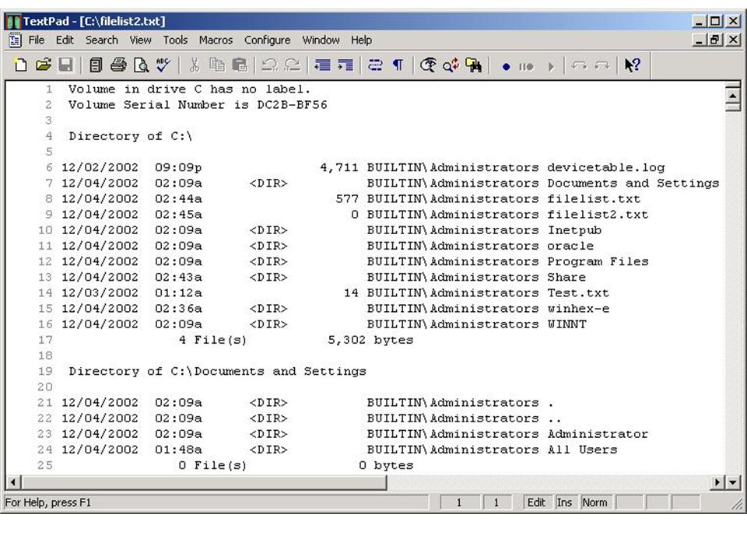Click 'Edit' status bar indicator
This screenshot has height=560, width=747.
[x=536, y=502]
